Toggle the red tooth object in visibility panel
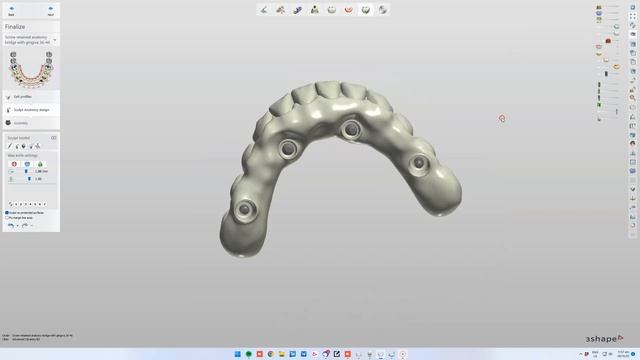Screen dimensions: 640x360 [x=608, y=41]
